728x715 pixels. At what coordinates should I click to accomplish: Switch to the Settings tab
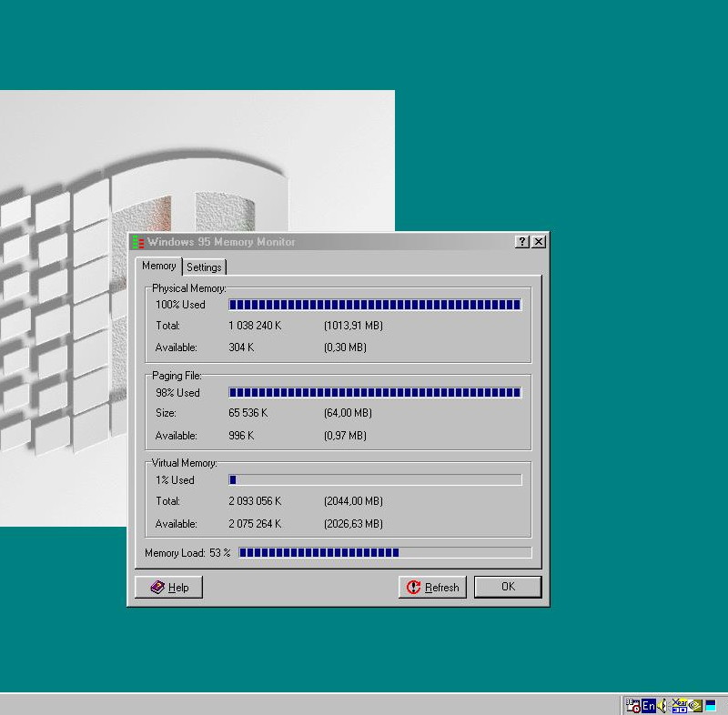204,267
